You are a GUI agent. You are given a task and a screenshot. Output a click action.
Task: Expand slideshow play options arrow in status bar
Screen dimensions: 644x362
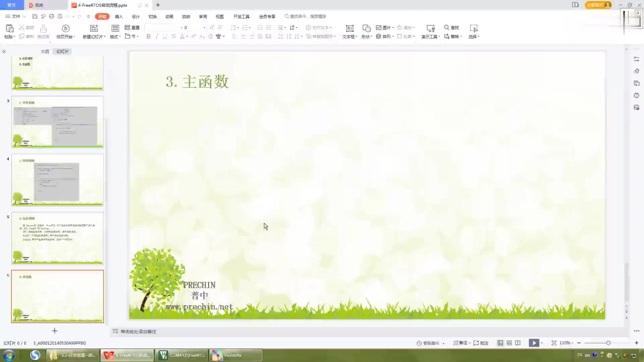[x=542, y=343]
